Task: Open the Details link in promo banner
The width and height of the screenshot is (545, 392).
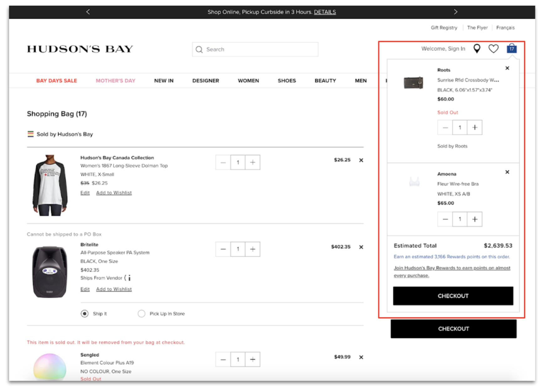Action: coord(325,12)
